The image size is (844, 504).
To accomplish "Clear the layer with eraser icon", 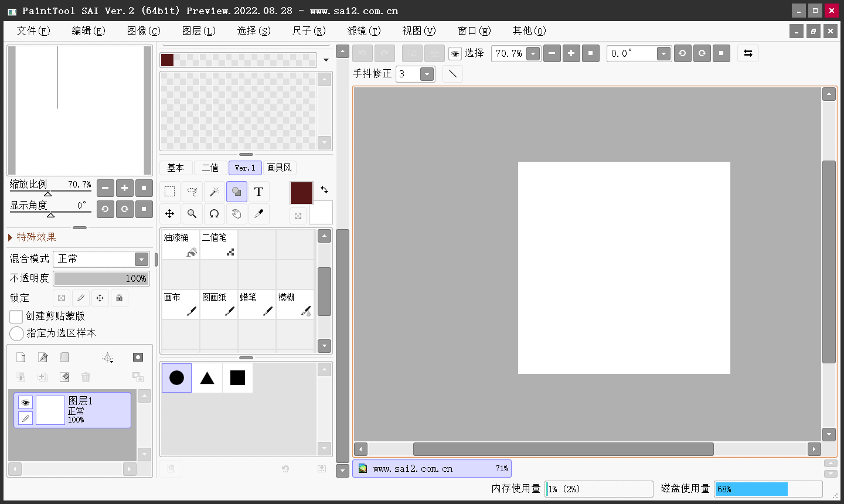I will (x=64, y=377).
